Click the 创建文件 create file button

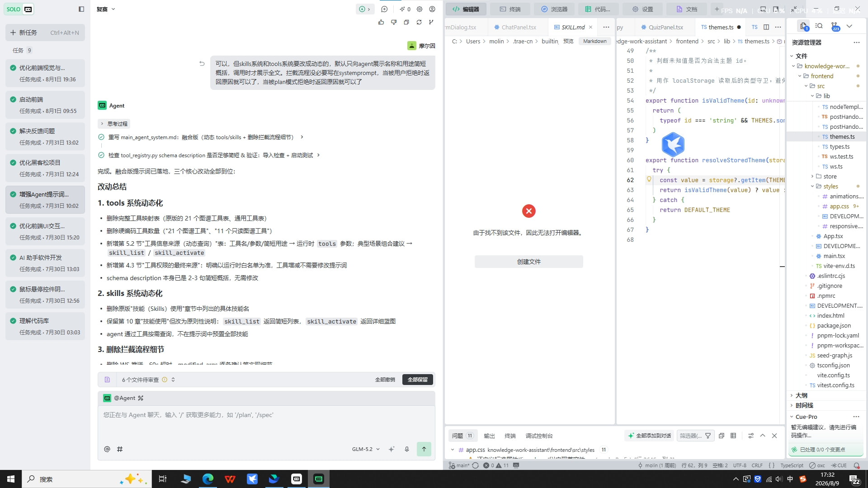click(529, 262)
